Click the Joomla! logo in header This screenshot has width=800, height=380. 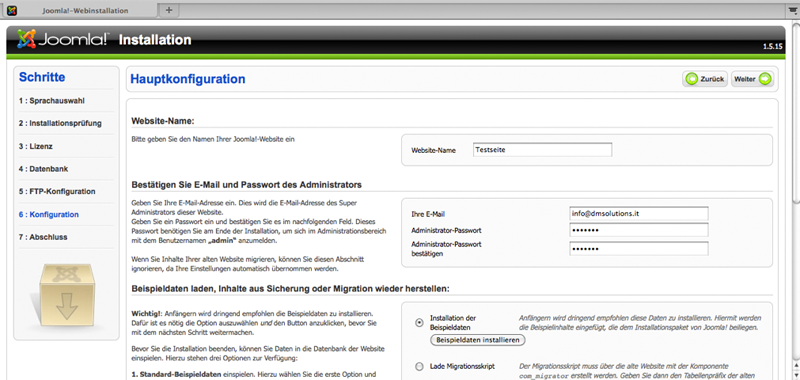[63, 39]
